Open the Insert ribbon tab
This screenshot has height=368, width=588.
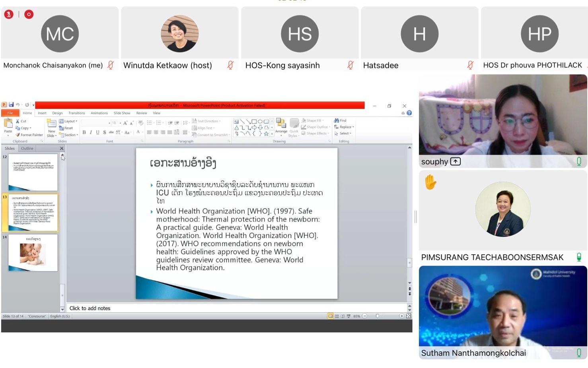[42, 113]
